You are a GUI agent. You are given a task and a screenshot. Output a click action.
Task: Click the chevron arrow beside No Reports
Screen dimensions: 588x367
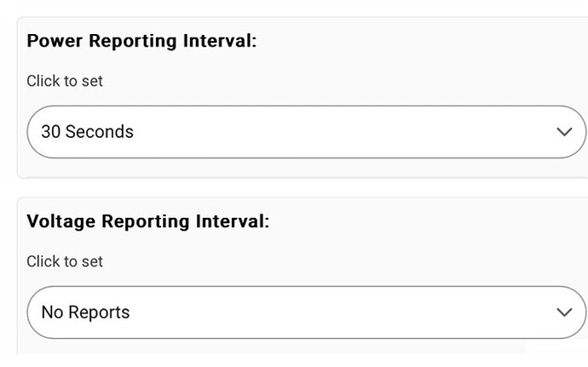(564, 313)
